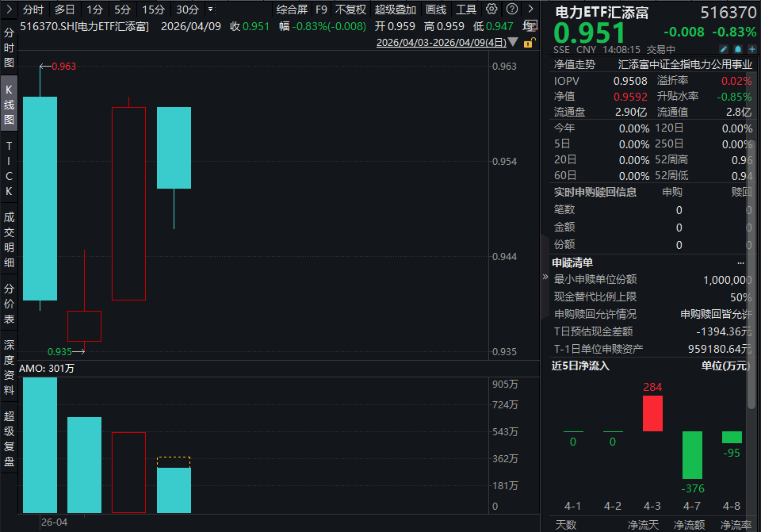761x532 pixels.
Task: Open the 30分 interval dropdown arrow
Action: 208,10
